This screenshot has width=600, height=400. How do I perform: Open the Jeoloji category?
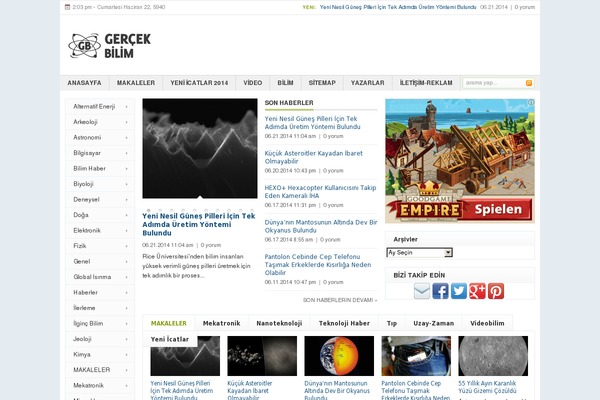(82, 339)
